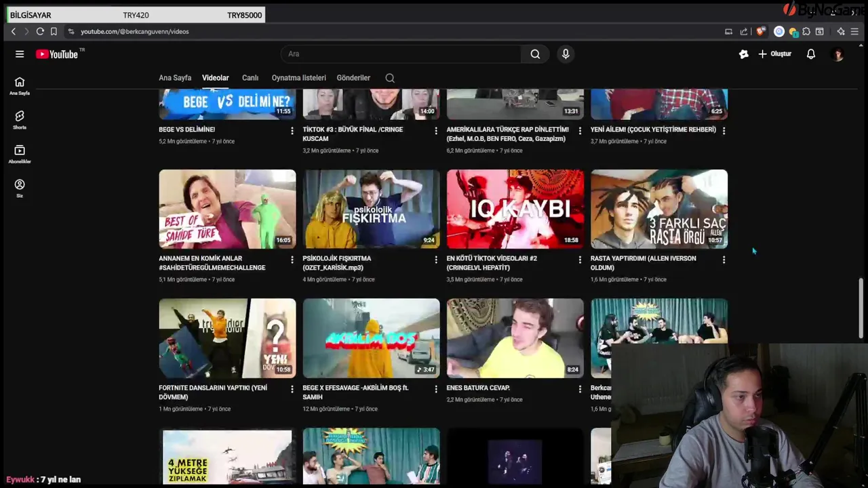Play the IQ KAYBI thumbnail video

click(515, 209)
